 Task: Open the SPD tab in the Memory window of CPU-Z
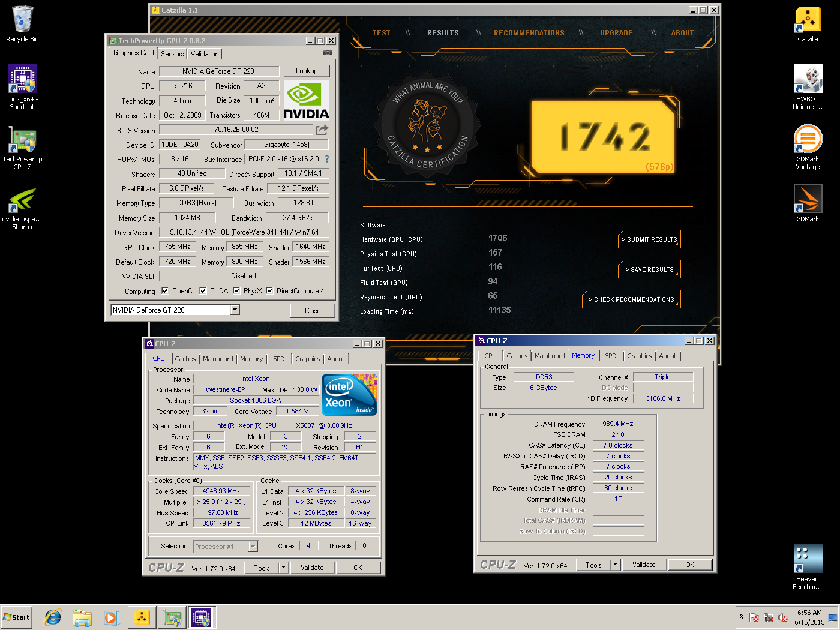pyautogui.click(x=611, y=356)
